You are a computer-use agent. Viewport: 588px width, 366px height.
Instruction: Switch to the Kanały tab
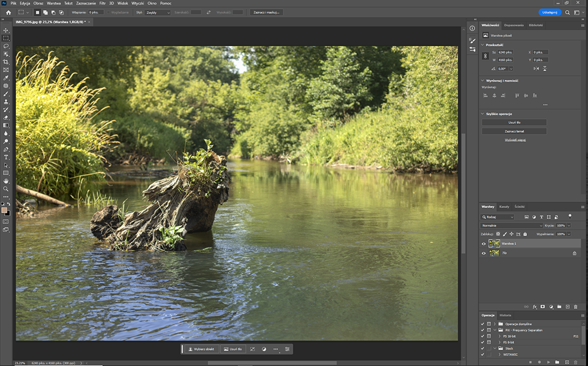pos(504,207)
